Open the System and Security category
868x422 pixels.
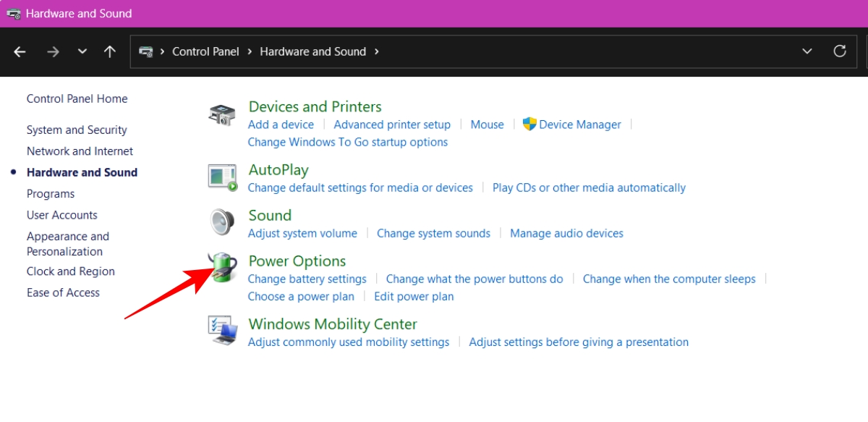point(77,130)
